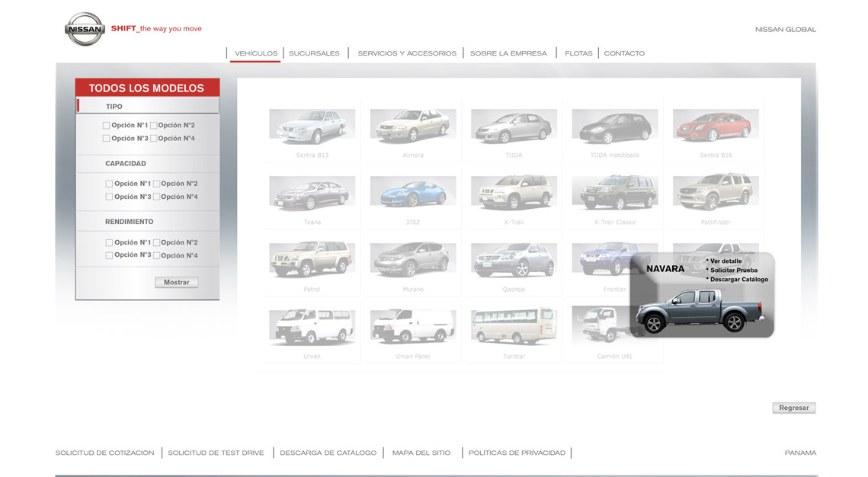Check Opción N°1 under TIPO
868x477 pixels.
click(x=106, y=126)
